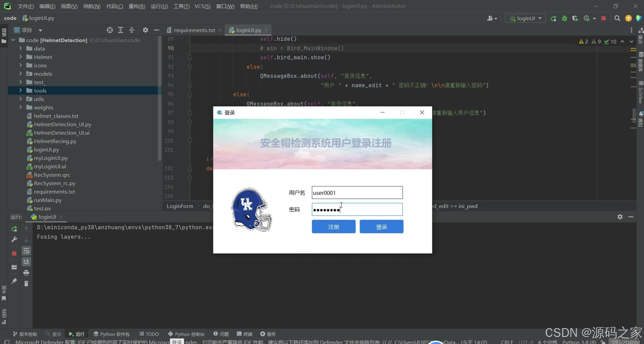Open the loginUI run configuration dropdown
The image size is (644, 344).
tap(525, 18)
